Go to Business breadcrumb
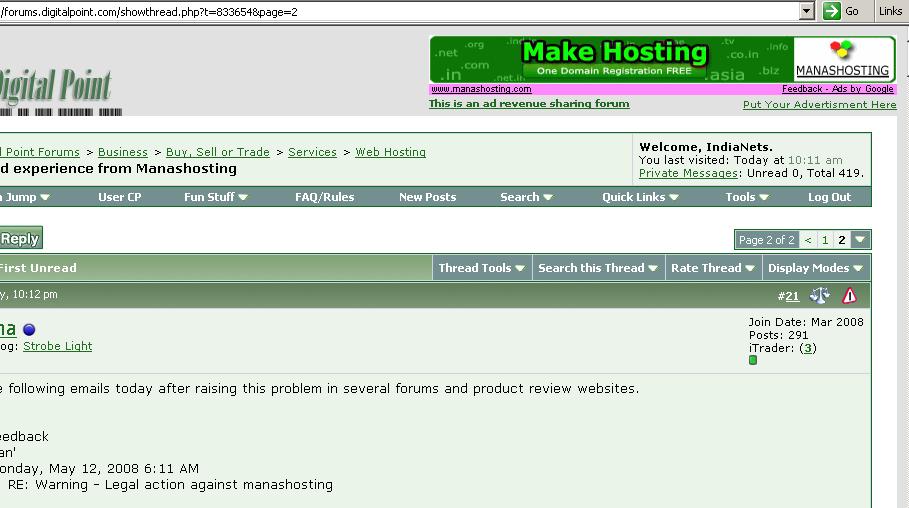 [123, 152]
